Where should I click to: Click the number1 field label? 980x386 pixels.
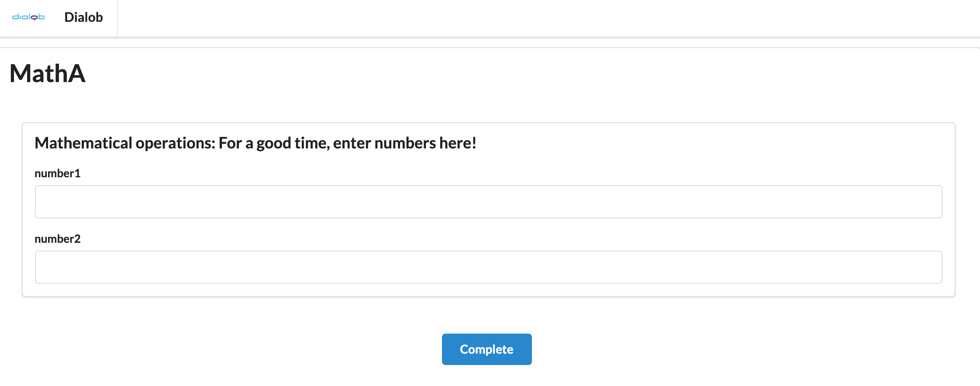[x=58, y=173]
